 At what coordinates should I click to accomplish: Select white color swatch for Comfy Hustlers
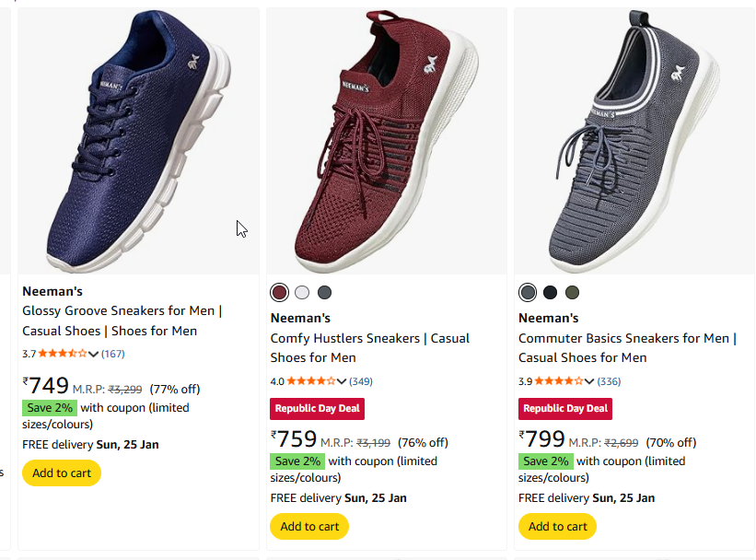coord(302,293)
